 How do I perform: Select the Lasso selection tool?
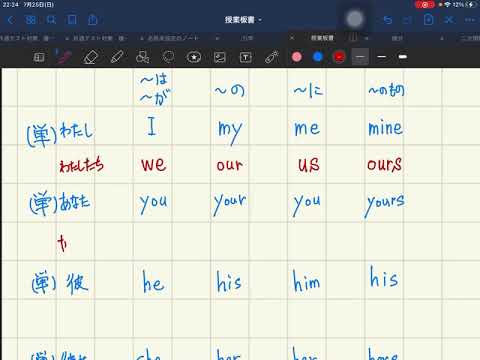[168, 57]
